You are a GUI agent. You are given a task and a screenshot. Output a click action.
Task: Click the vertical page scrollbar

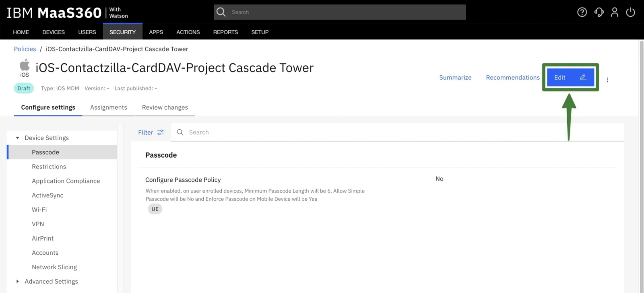pyautogui.click(x=641, y=166)
